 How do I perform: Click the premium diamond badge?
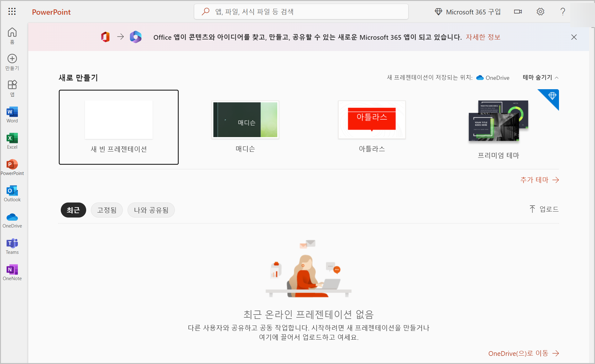[x=552, y=96]
